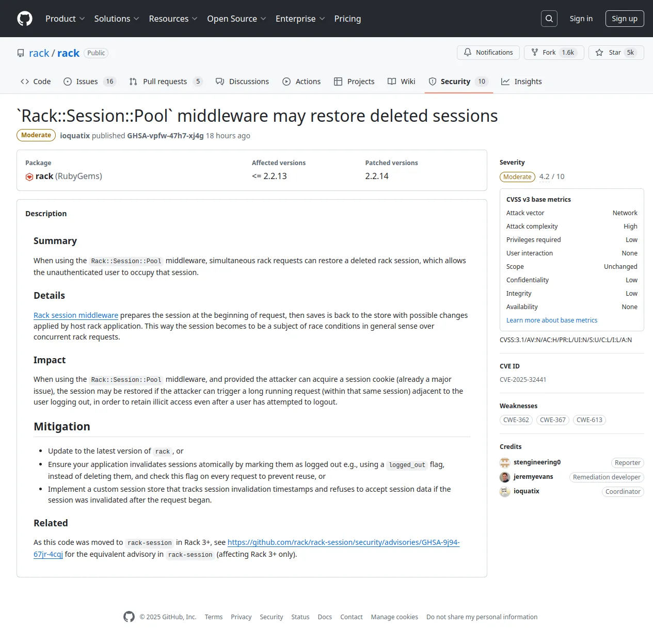Open the CWE-613 weakness tag

pyautogui.click(x=590, y=420)
